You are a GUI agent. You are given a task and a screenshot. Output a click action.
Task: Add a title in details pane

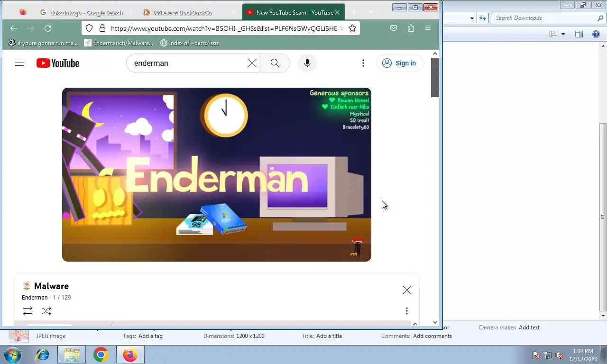[329, 336]
